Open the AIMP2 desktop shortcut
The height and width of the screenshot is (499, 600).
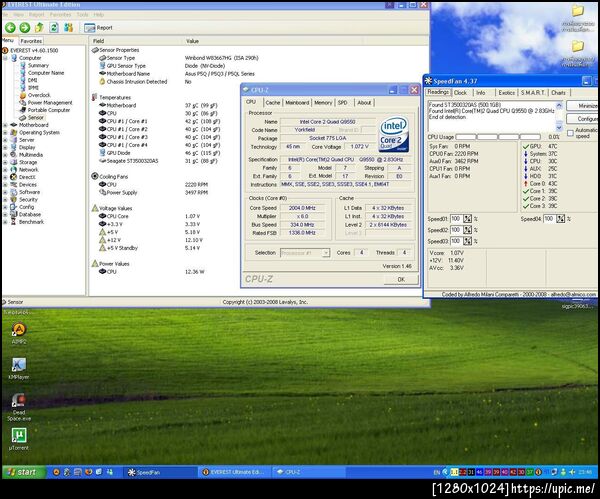point(19,327)
